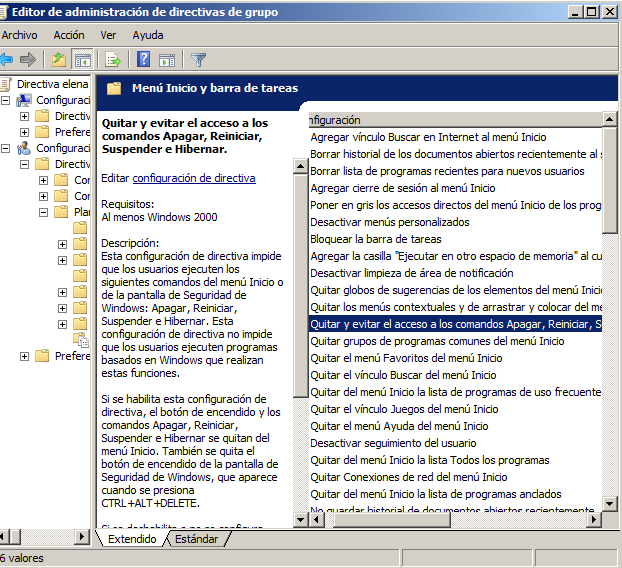
Task: Select the Directiva elena root node icon
Action: [x=7, y=84]
